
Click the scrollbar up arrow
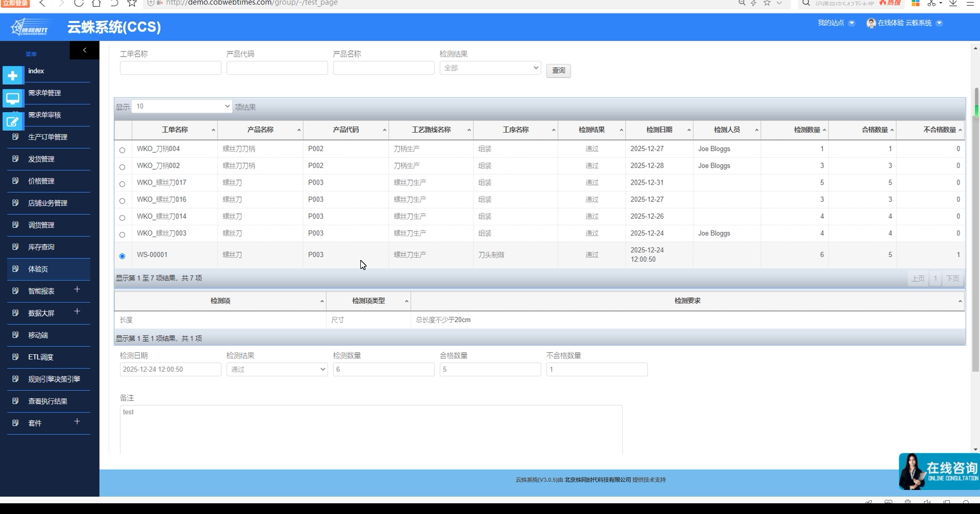coord(975,48)
